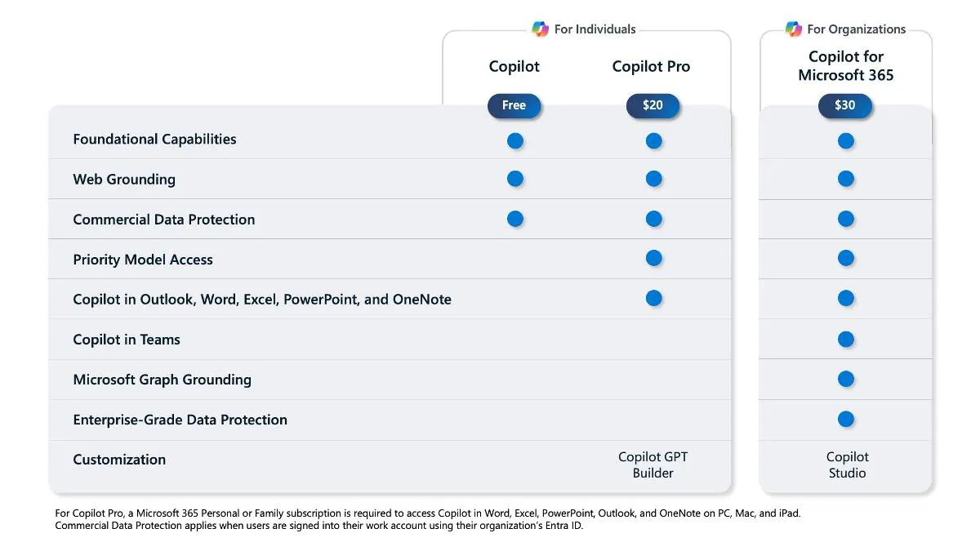Click Copilot in Teams dot for Microsoft 365
The width and height of the screenshot is (980, 551).
point(846,339)
